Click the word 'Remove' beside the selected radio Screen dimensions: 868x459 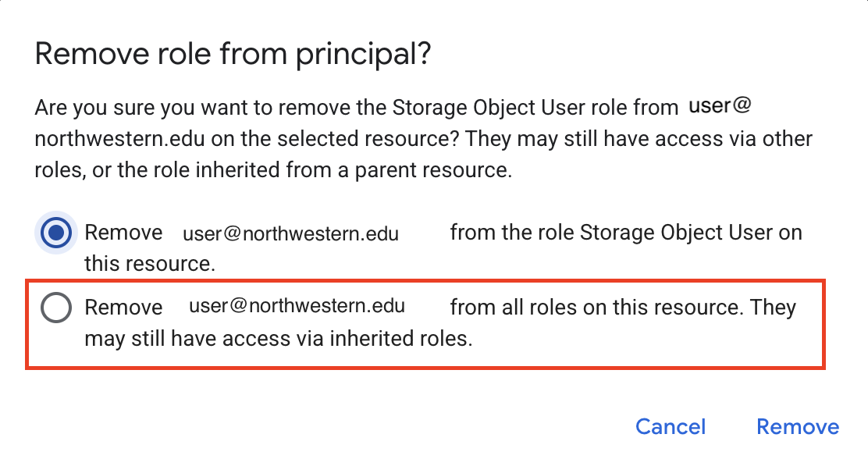pos(123,233)
